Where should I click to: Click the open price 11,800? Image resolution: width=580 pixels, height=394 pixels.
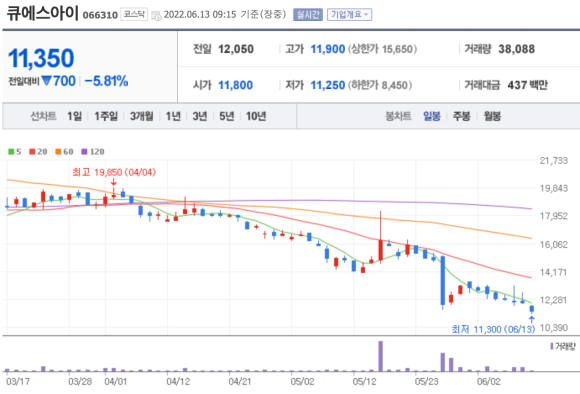[235, 85]
